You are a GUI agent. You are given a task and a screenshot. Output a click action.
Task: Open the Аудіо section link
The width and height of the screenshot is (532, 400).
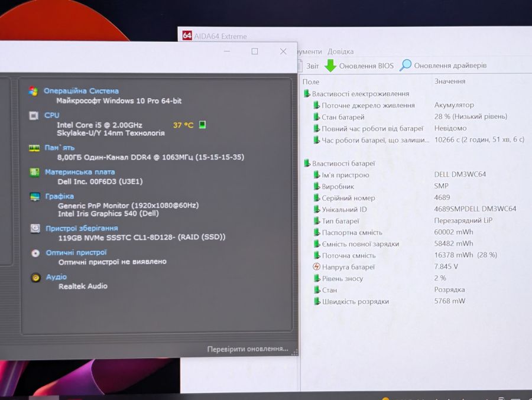point(56,277)
